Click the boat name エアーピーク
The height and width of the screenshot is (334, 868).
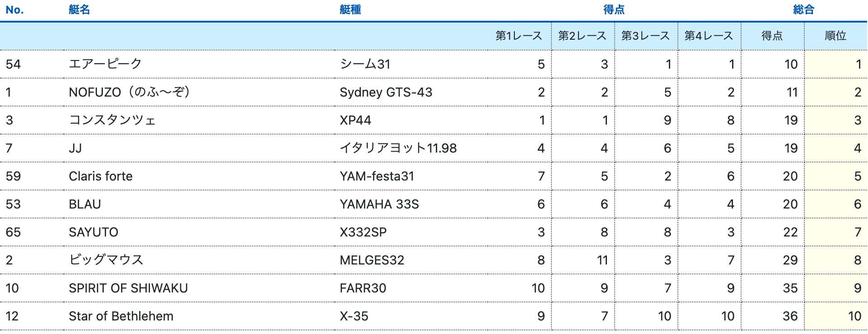click(105, 64)
